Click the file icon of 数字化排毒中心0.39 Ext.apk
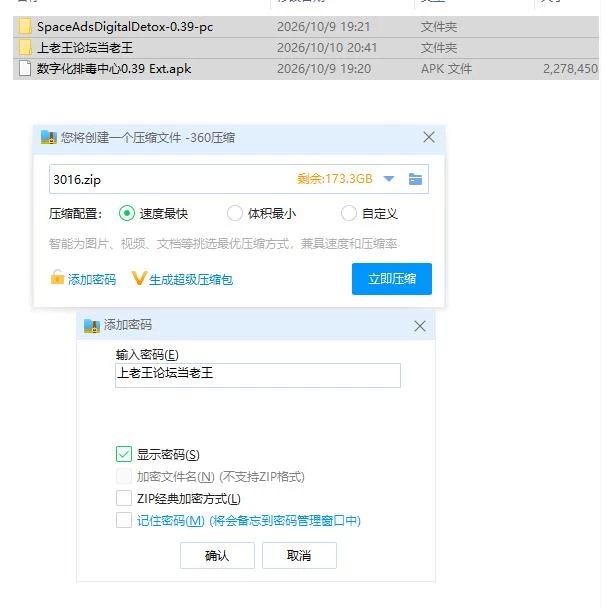The image size is (606, 609). (x=25, y=69)
